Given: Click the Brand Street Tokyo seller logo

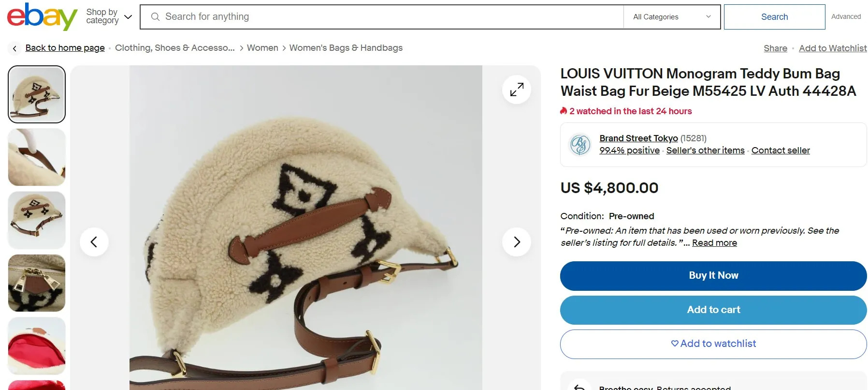Looking at the screenshot, I should [580, 145].
